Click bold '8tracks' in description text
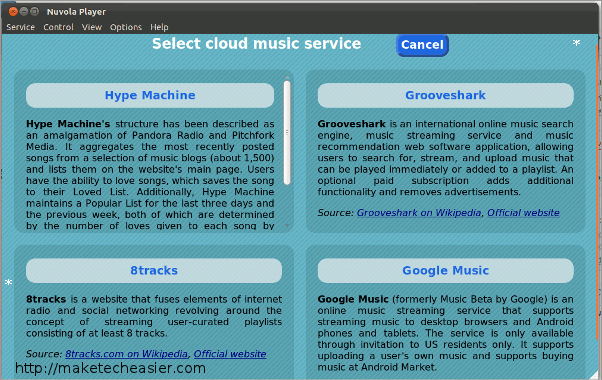This screenshot has width=602, height=380. tap(46, 299)
